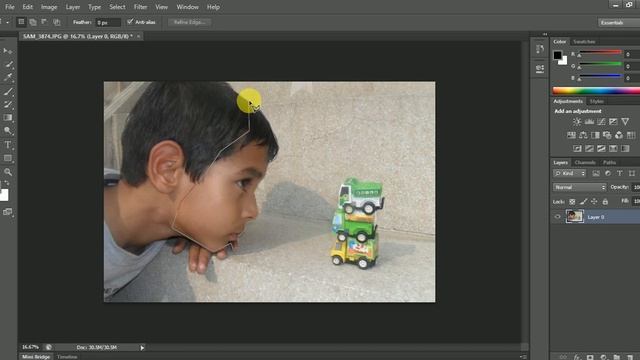Open the File menu

[x=10, y=7]
